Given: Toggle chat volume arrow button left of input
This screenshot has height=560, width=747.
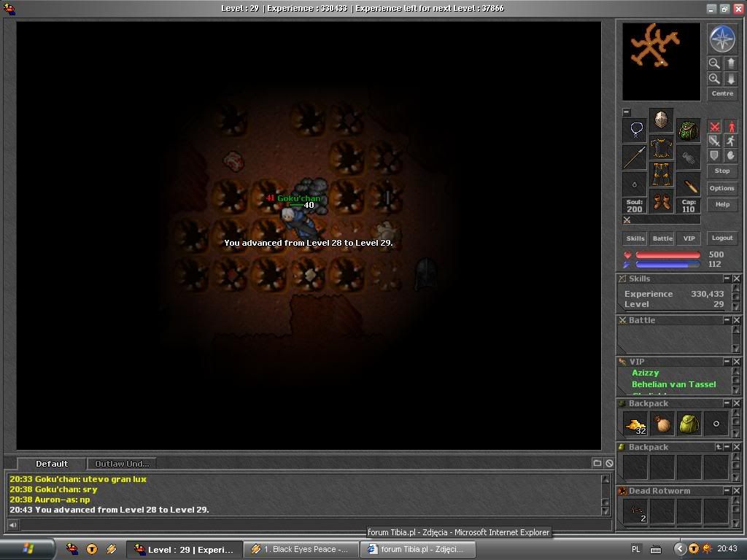Looking at the screenshot, I should point(13,525).
